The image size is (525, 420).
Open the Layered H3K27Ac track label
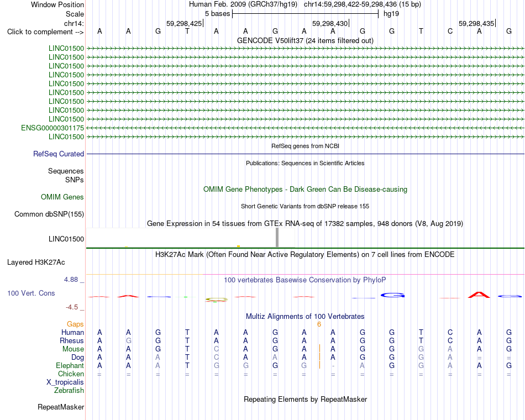[x=36, y=262]
